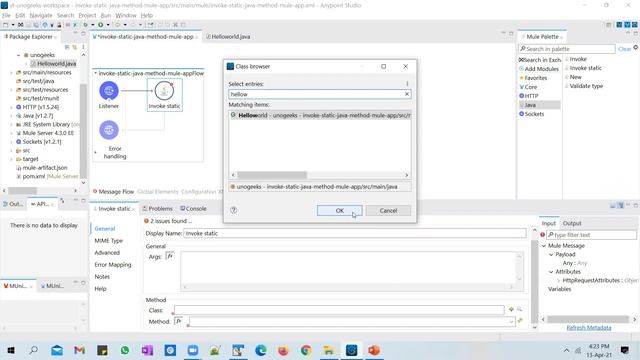The image size is (640, 360).
Task: Click the Select entries text field
Action: pos(316,94)
